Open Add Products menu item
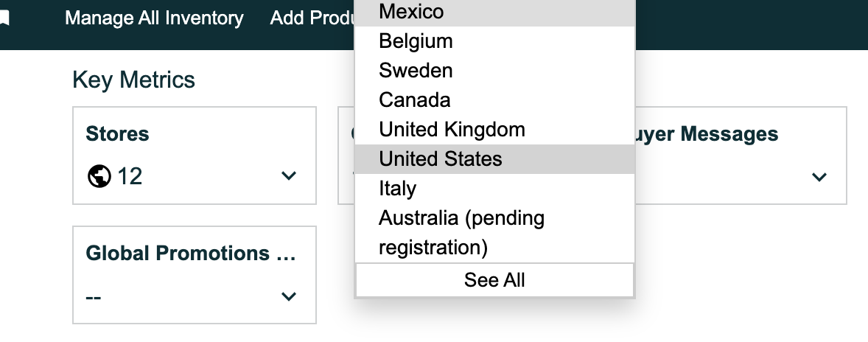 [x=312, y=18]
